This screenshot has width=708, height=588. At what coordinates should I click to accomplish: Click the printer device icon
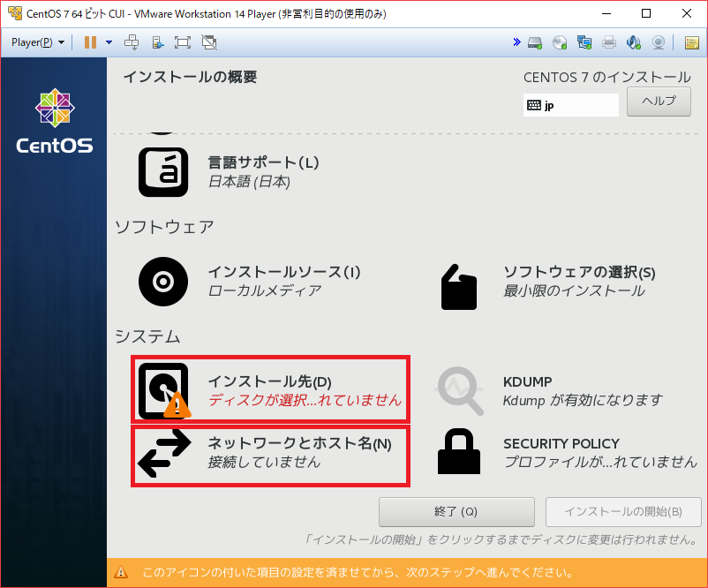coord(609,43)
